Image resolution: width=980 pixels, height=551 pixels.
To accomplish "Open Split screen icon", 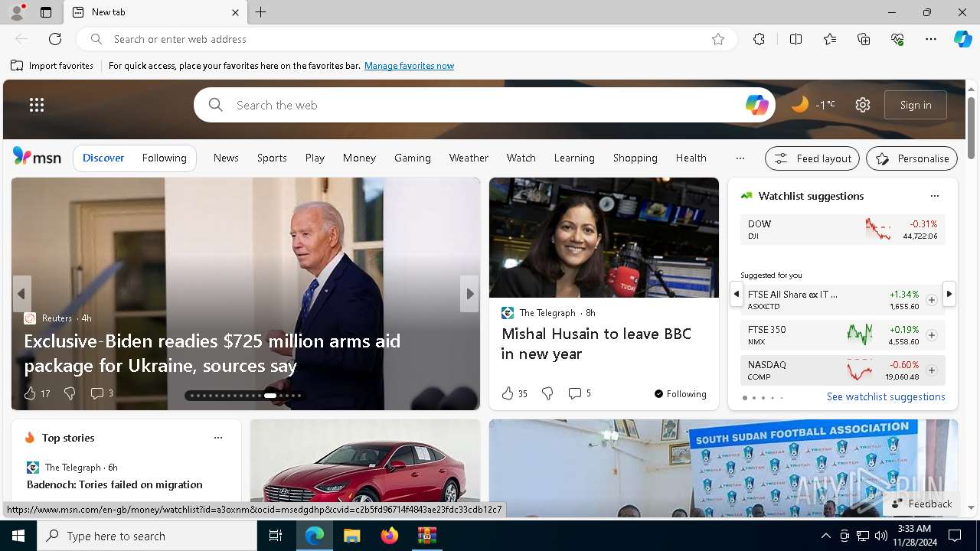I will pyautogui.click(x=795, y=39).
